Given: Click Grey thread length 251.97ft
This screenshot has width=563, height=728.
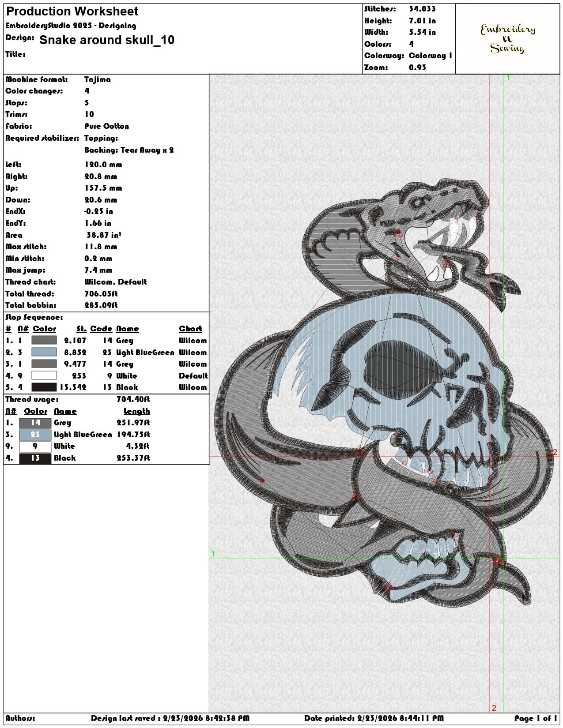Looking at the screenshot, I should point(133,423).
